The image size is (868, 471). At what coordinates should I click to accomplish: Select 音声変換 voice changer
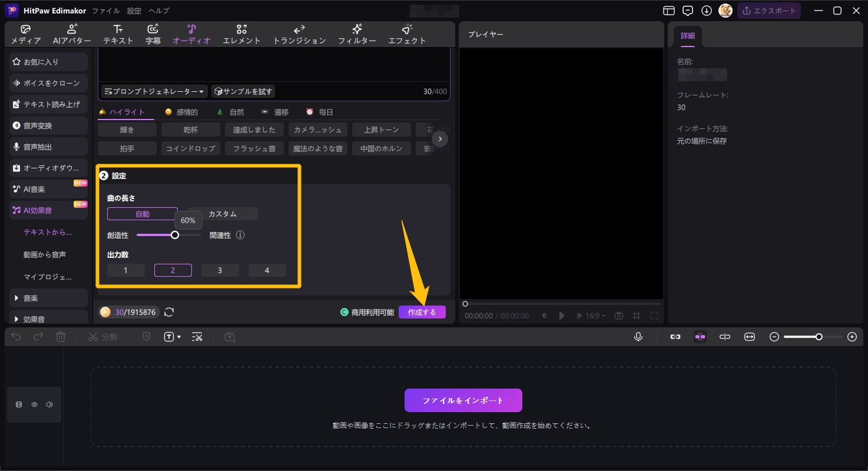click(x=48, y=125)
